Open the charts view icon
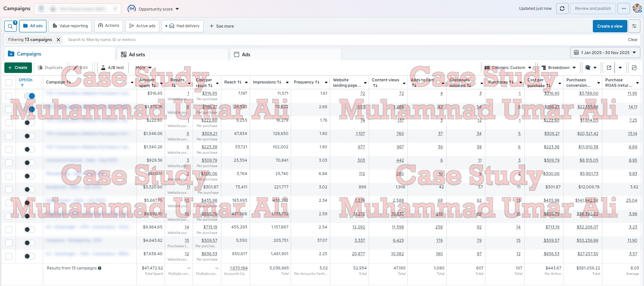Image resolution: width=644 pixels, height=286 pixels. (x=634, y=68)
